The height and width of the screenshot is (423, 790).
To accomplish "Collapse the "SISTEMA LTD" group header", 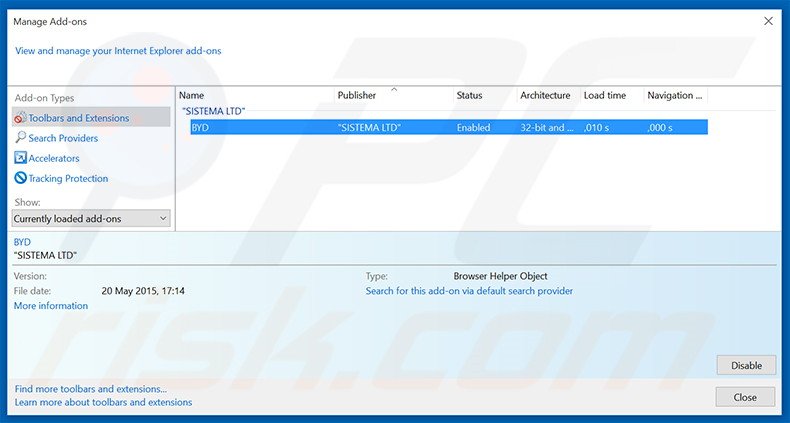I will tap(214, 111).
